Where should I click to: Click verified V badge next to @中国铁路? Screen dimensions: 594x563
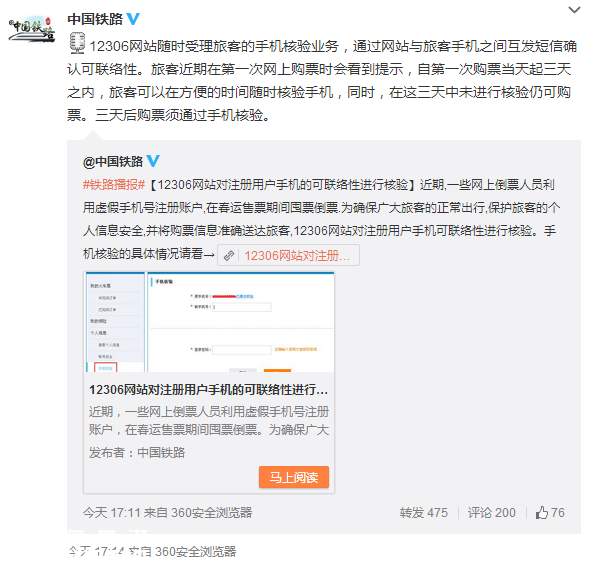[153, 161]
